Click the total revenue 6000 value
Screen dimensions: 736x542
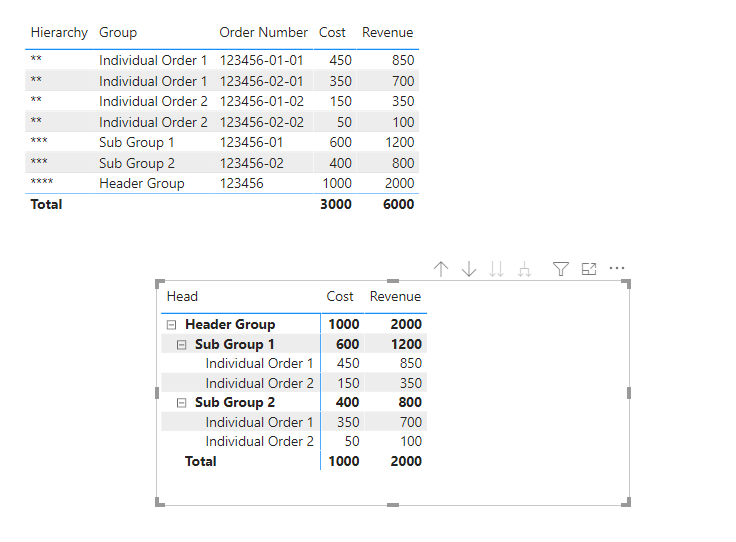click(x=399, y=205)
